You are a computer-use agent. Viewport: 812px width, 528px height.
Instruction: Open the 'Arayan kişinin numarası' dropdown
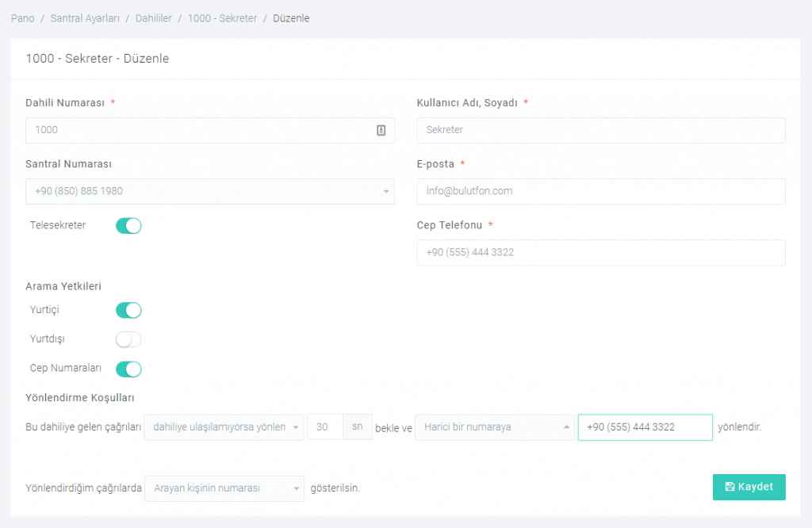224,488
